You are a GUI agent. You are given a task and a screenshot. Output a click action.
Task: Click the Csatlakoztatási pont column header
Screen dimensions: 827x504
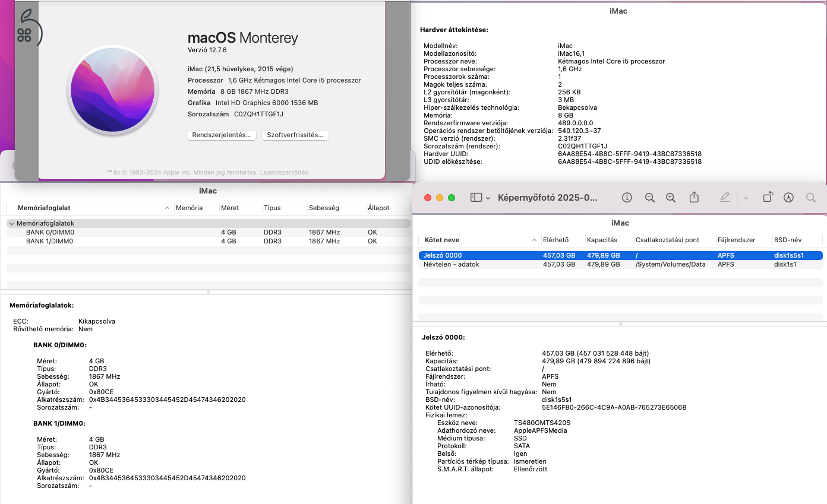coord(667,240)
